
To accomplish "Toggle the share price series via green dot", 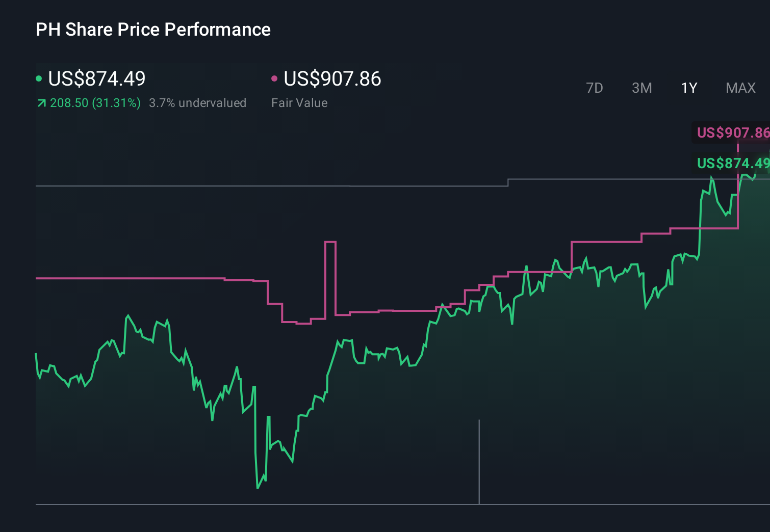I will coord(39,78).
